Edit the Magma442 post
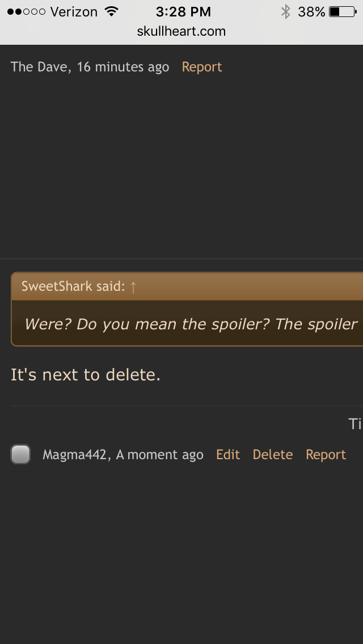This screenshot has width=363, height=644. tap(228, 455)
